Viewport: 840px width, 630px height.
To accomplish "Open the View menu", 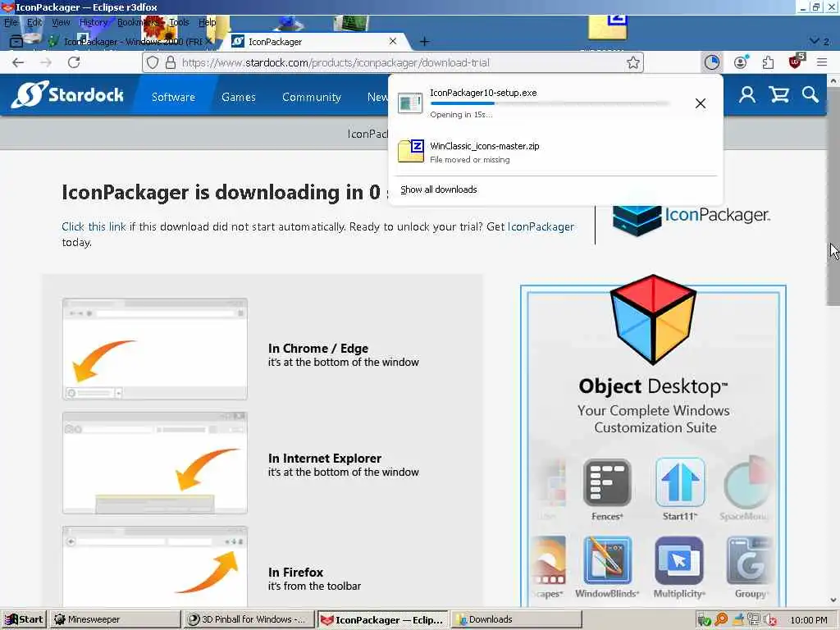I will pos(61,22).
